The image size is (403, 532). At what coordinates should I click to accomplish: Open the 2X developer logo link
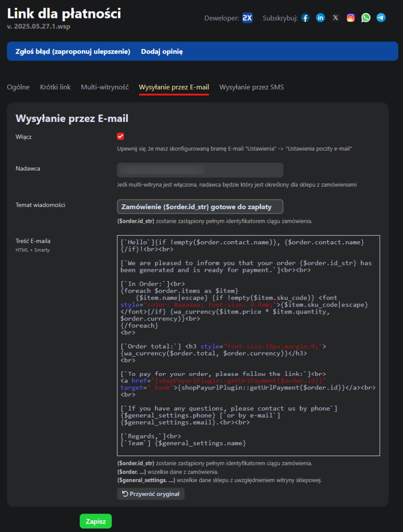pyautogui.click(x=247, y=18)
